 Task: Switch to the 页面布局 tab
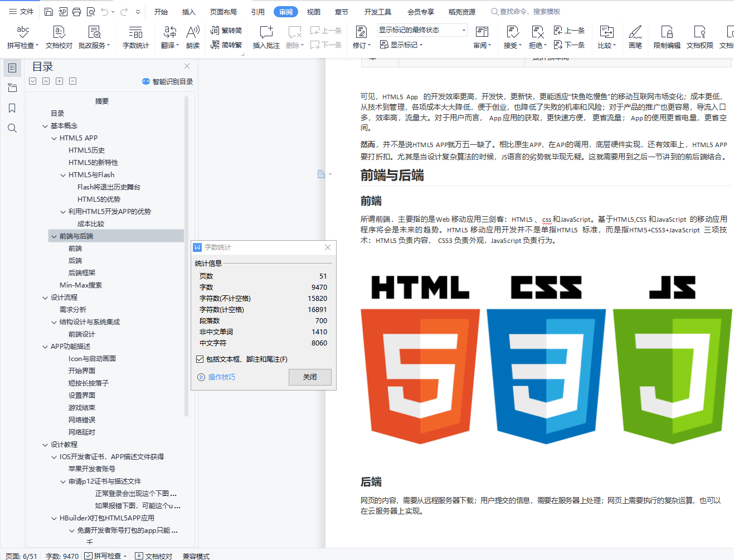point(223,12)
